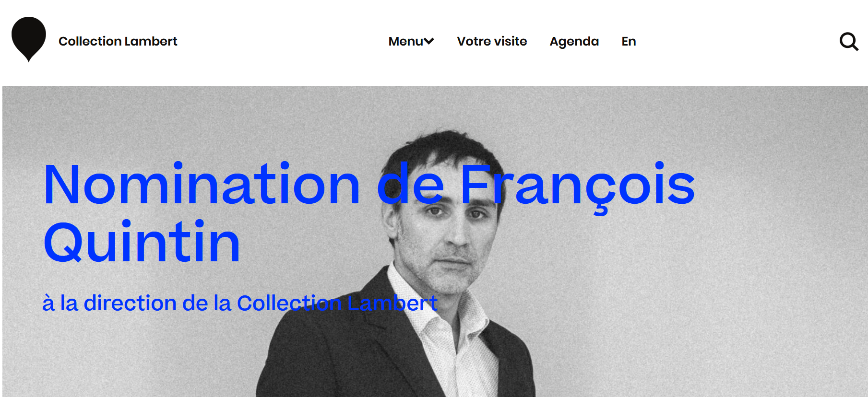The width and height of the screenshot is (868, 397).
Task: Click the word François in the headline
Action: click(x=578, y=187)
